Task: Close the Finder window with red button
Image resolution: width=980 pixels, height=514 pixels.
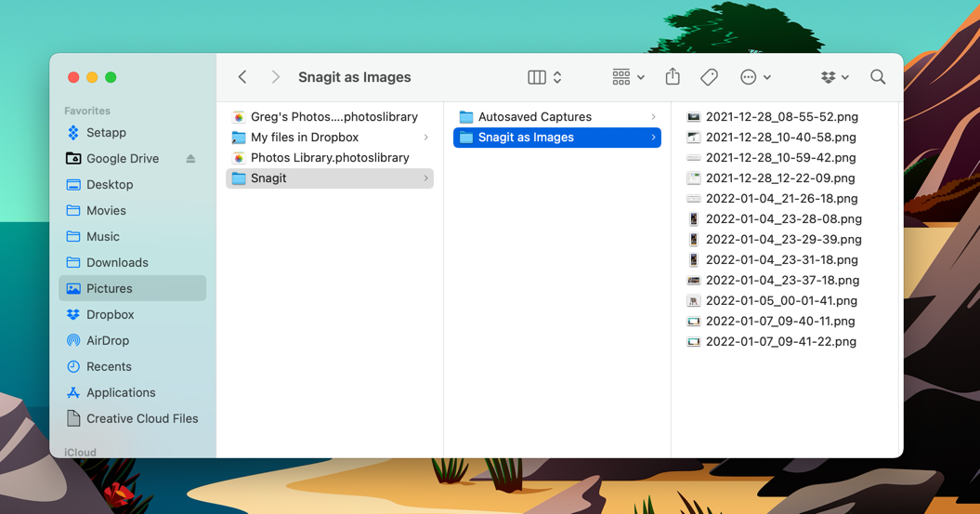Action: click(73, 77)
